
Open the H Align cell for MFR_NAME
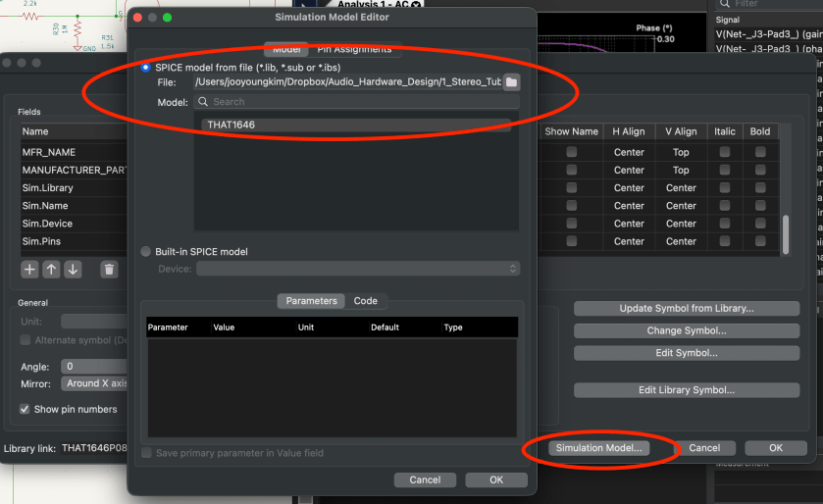[x=629, y=153]
